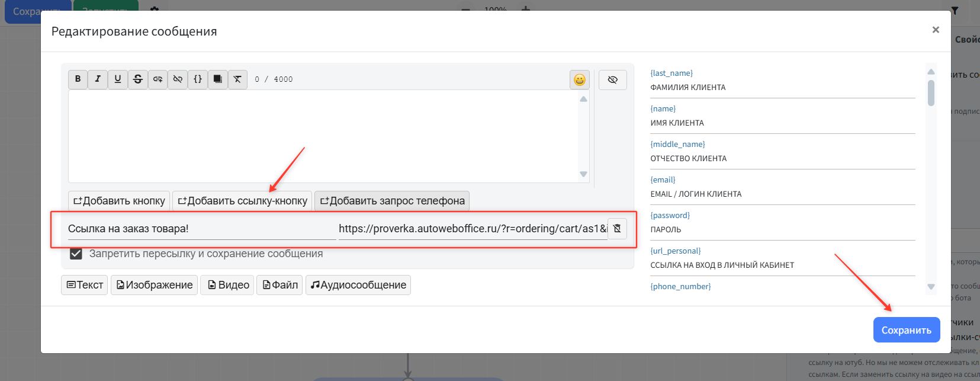Clear text formatting in editor
The height and width of the screenshot is (381, 980).
(237, 79)
